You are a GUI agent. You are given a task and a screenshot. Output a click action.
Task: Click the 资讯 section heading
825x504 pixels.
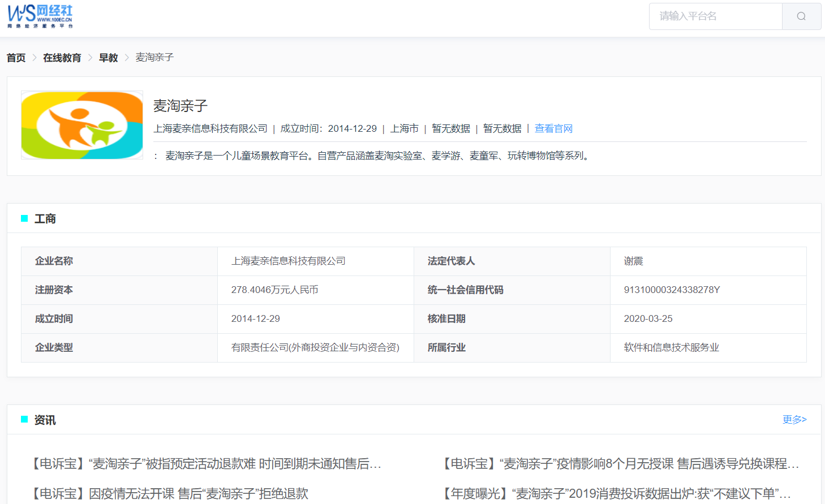pos(45,420)
